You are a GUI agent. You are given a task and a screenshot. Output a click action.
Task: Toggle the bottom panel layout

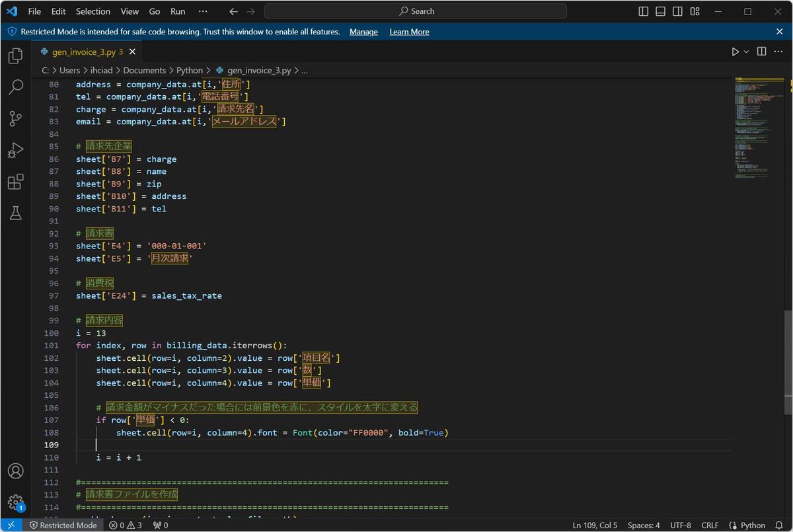(x=661, y=11)
